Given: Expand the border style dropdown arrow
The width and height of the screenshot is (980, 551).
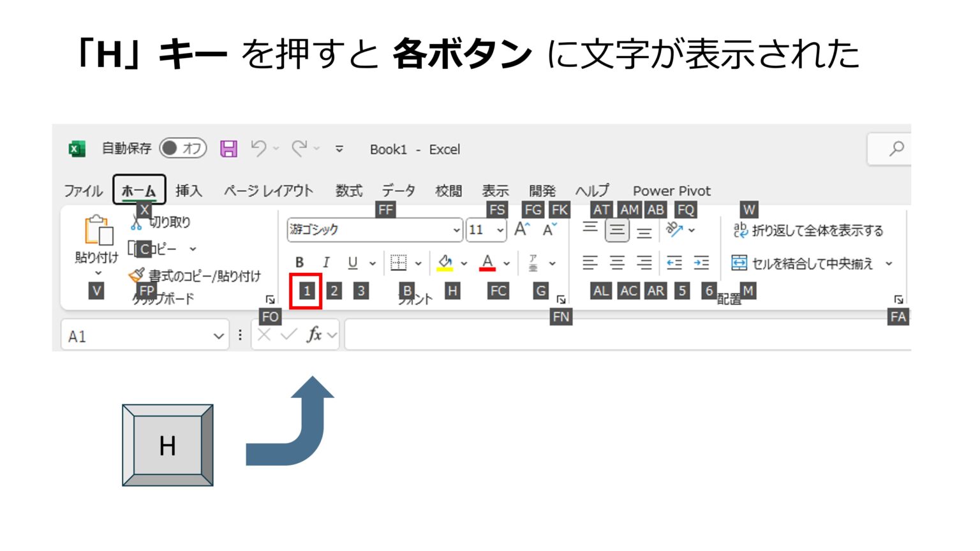Looking at the screenshot, I should [419, 263].
